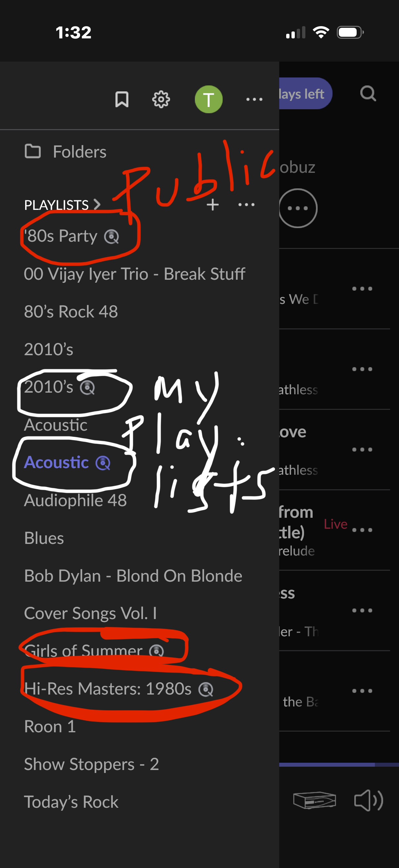Open Bob Dylan - Blond On Blonde playlist
The width and height of the screenshot is (399, 868).
pyautogui.click(x=133, y=576)
